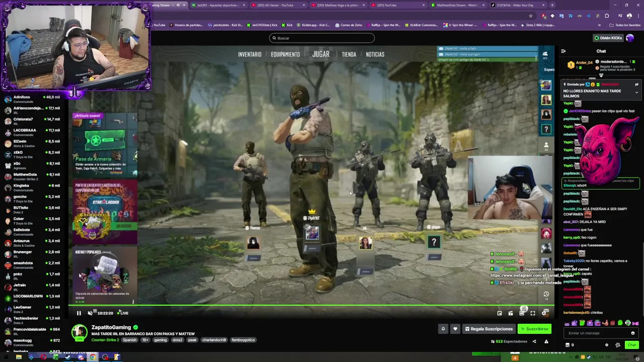The height and width of the screenshot is (362, 644).
Task: Open new browser tab plus button
Action: coord(552,5)
